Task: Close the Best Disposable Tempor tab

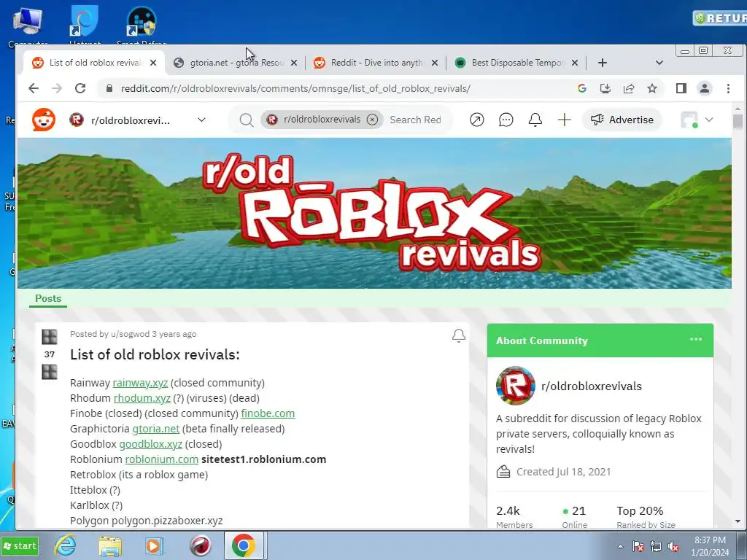Action: point(575,63)
